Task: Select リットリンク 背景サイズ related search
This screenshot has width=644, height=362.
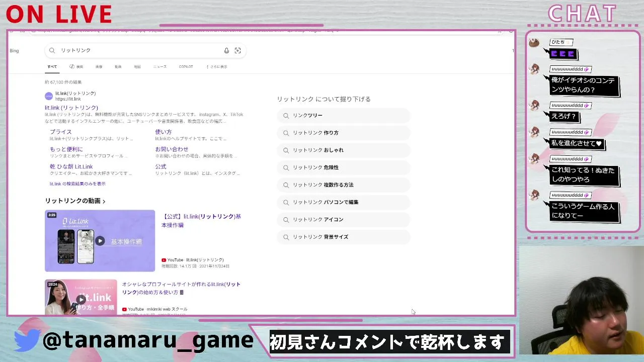Action: coord(344,237)
